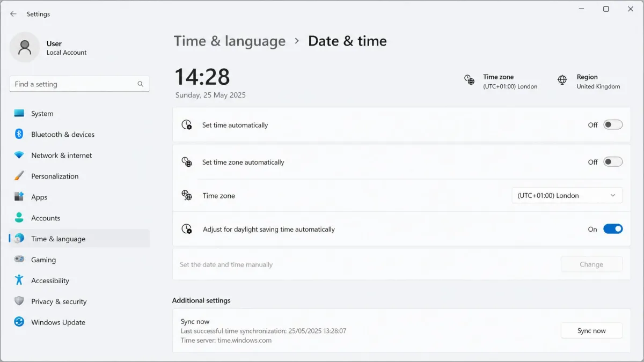644x362 pixels.
Task: Click the Privacy shield icon
Action: click(19, 301)
